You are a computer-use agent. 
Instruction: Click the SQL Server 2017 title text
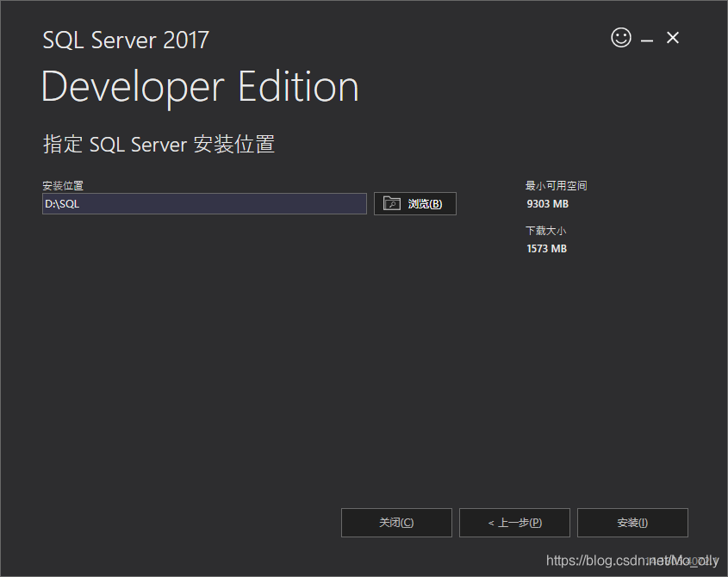click(x=126, y=40)
